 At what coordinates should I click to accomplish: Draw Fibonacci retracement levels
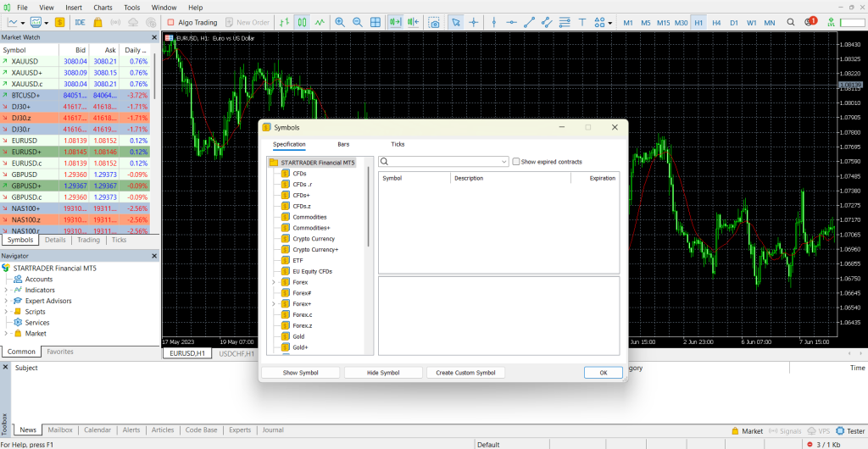(x=565, y=23)
